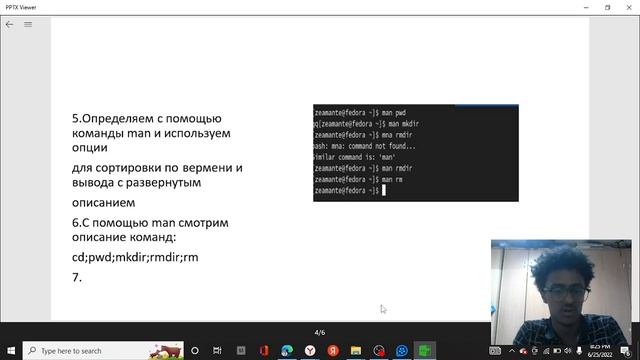Click the microphone tray icon
This screenshot has width=640, height=360.
point(579,351)
